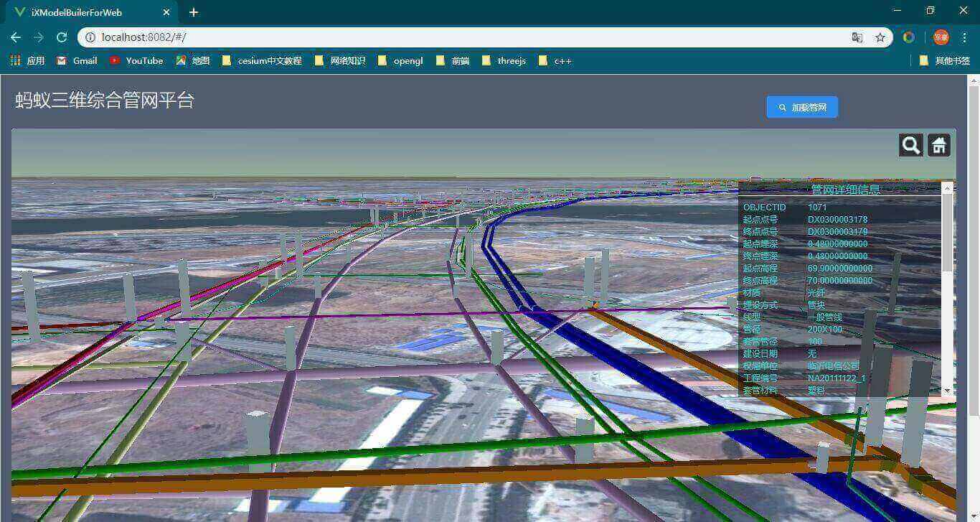
Task: Click the magnifier search icon on map
Action: point(910,145)
